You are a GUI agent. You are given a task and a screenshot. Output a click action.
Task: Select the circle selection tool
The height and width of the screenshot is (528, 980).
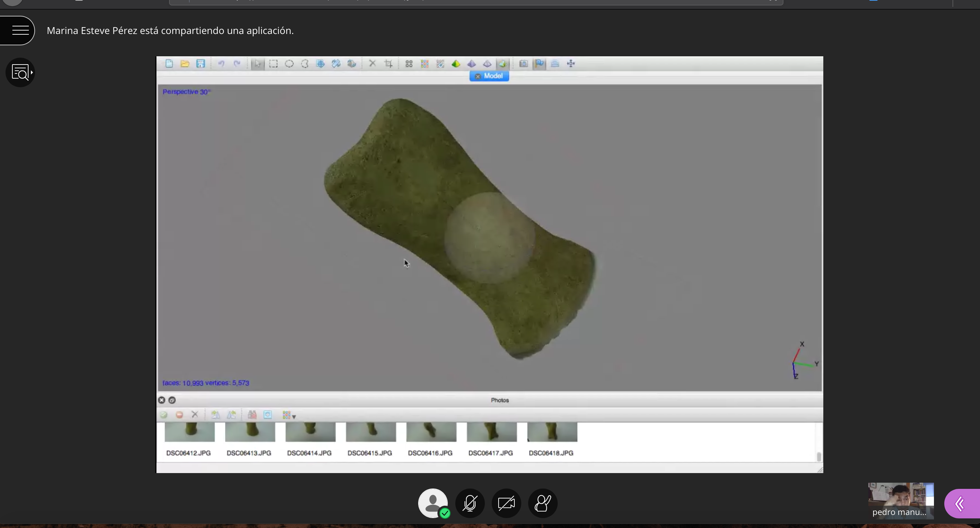click(x=289, y=64)
